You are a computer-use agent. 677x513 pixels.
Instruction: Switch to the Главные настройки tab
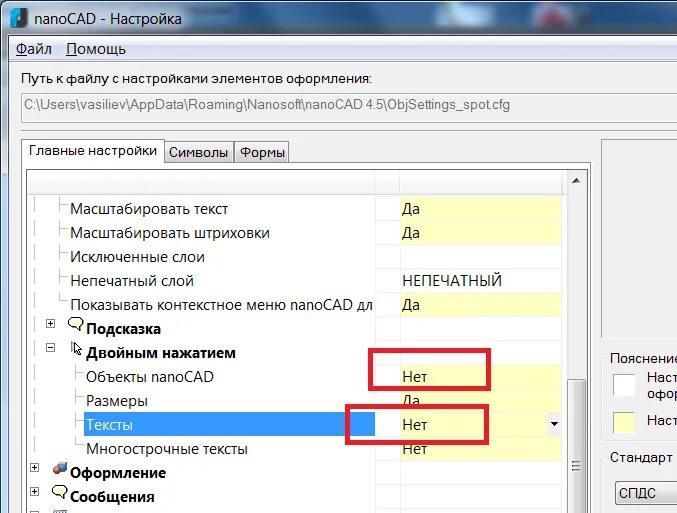(93, 151)
